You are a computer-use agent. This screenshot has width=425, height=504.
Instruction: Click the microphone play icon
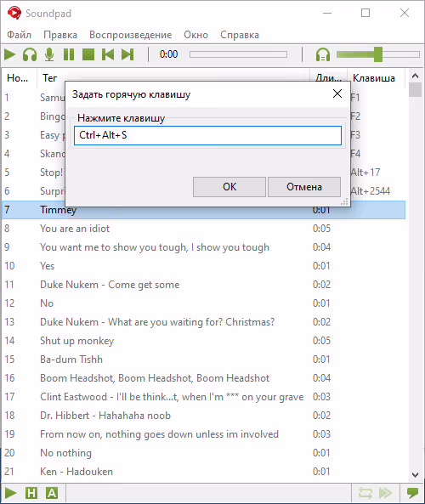[49, 54]
